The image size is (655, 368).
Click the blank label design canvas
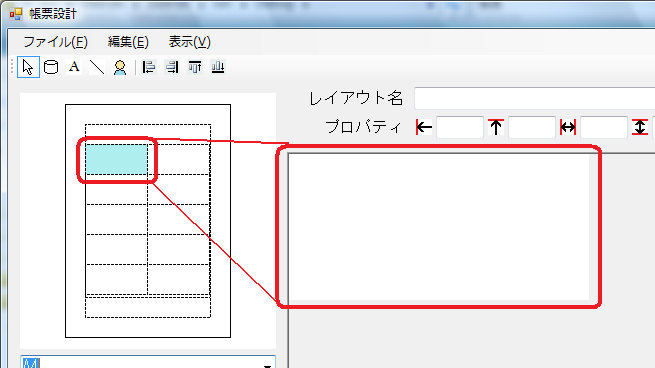(x=439, y=227)
